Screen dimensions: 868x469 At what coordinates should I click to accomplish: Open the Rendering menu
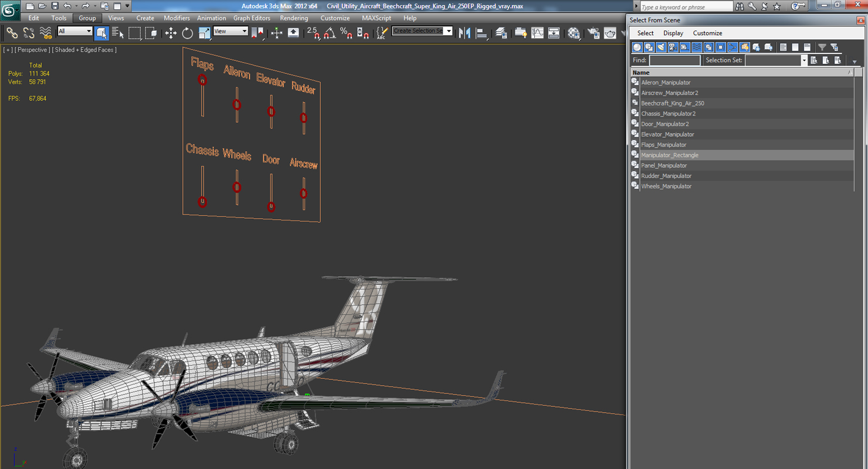click(x=294, y=18)
